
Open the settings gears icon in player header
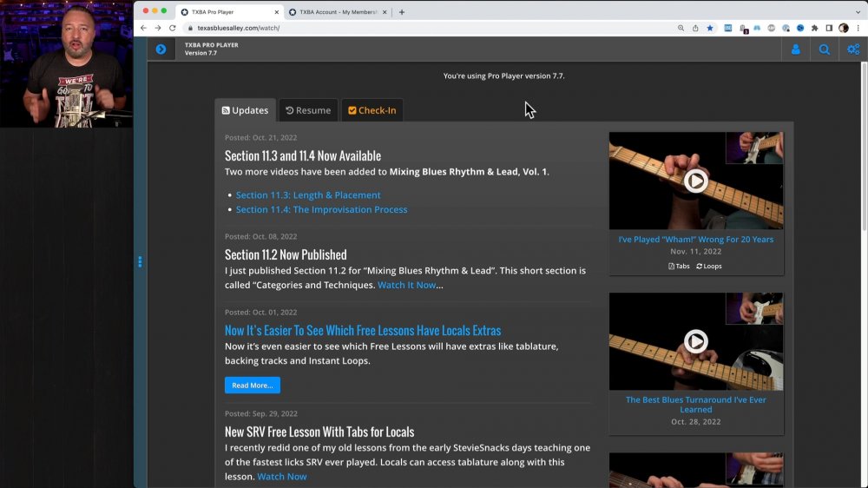(853, 49)
